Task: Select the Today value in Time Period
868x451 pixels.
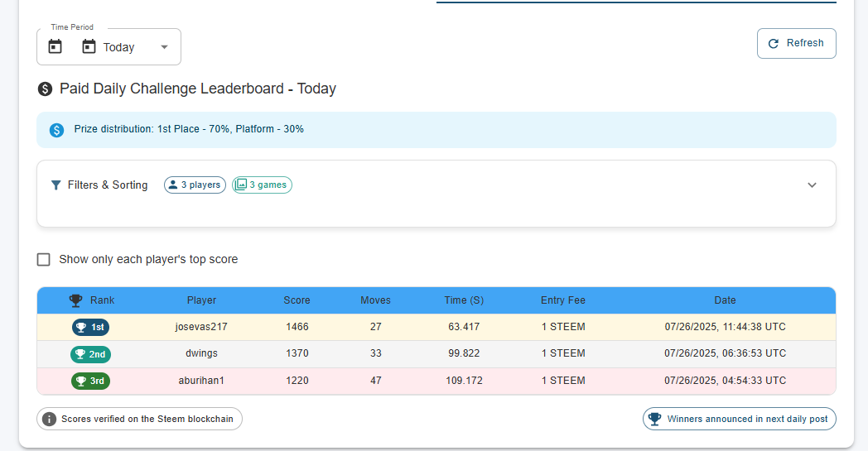Action: point(118,48)
